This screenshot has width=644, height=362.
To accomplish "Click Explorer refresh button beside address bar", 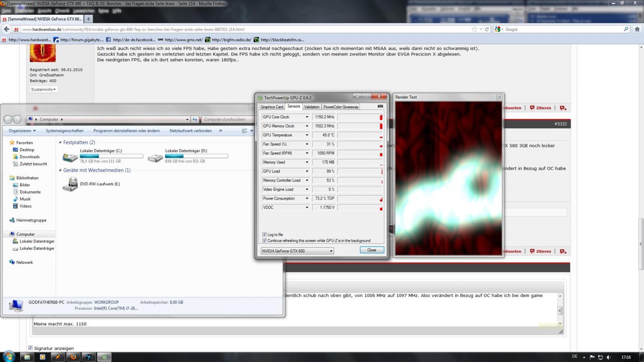I will [195, 119].
